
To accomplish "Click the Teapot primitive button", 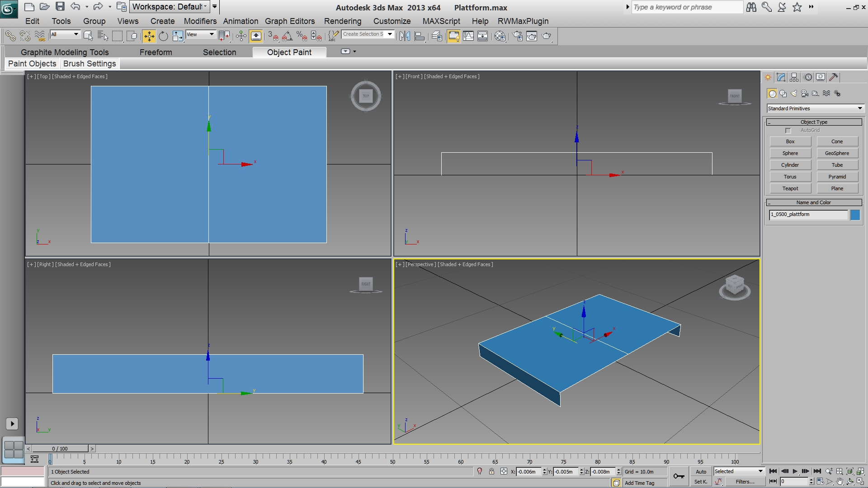I will tap(790, 188).
